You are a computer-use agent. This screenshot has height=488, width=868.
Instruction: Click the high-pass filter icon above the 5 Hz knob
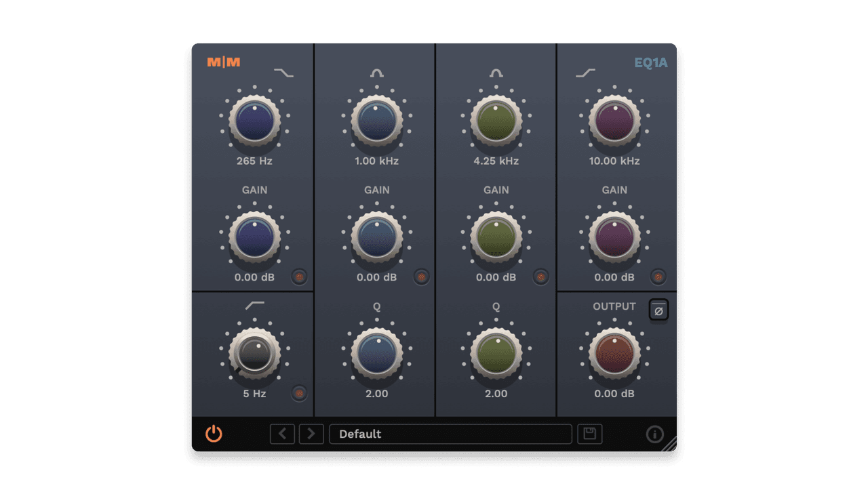coord(256,305)
